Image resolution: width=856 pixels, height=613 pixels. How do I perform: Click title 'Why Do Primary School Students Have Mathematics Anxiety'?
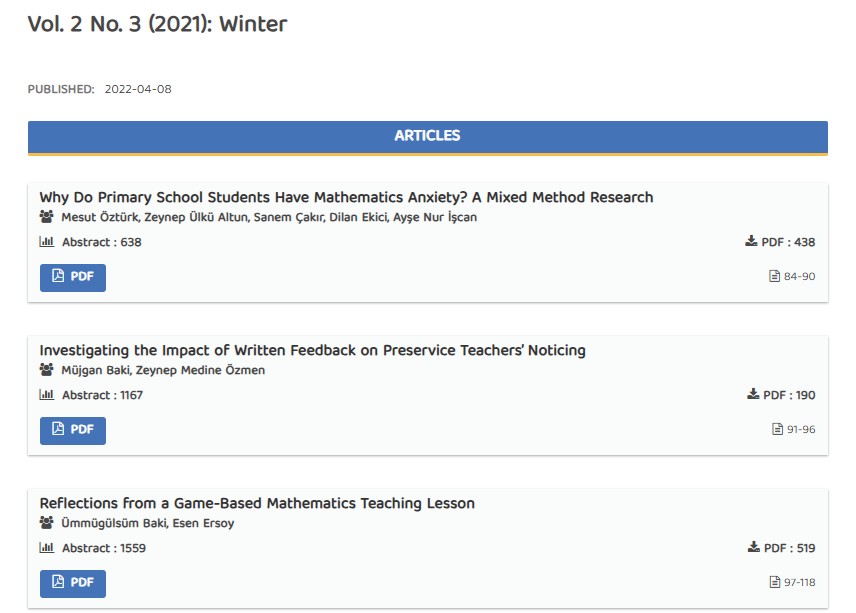(346, 197)
